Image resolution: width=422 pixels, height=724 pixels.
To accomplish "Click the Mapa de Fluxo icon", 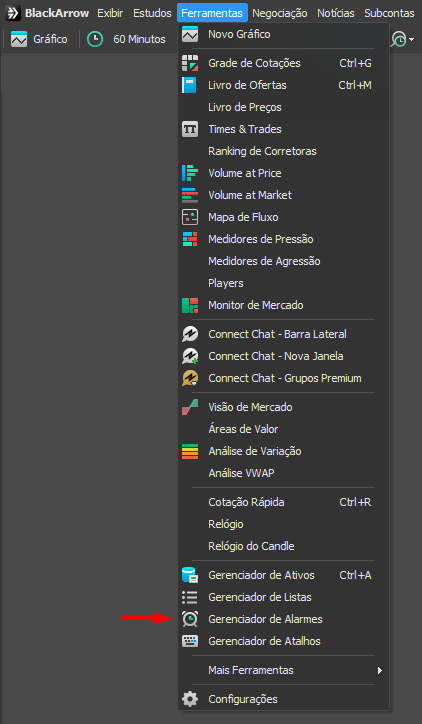I will pos(190,217).
